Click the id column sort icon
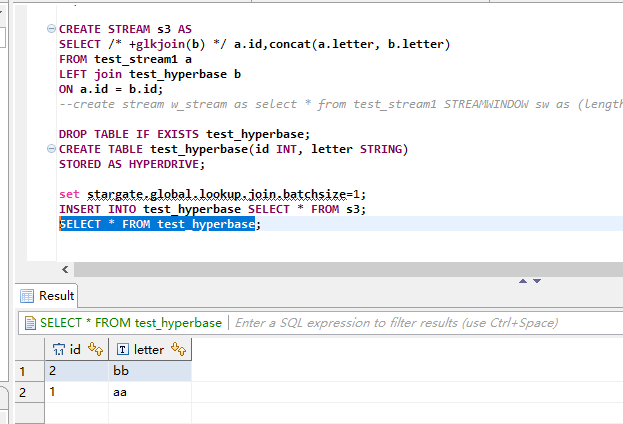 [x=96, y=349]
